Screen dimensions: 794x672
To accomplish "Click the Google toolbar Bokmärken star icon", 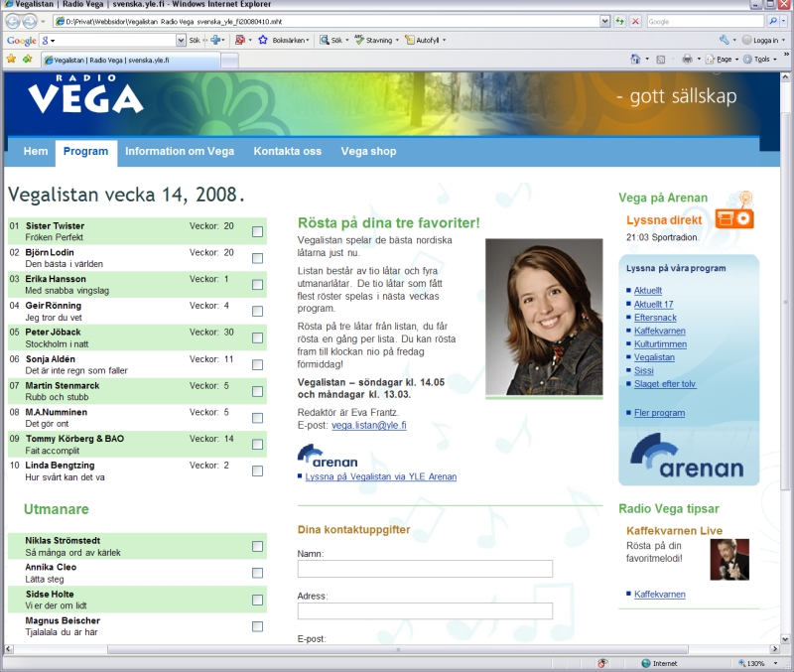I will coord(263,40).
